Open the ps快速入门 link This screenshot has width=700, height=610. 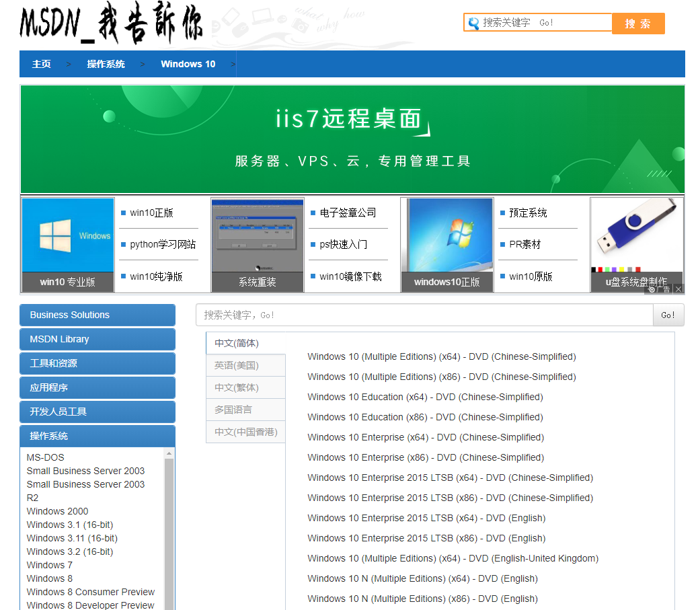point(344,244)
